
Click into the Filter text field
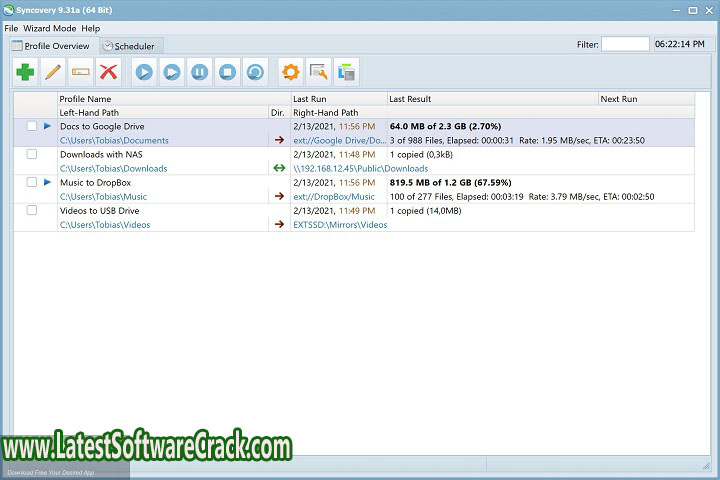625,45
